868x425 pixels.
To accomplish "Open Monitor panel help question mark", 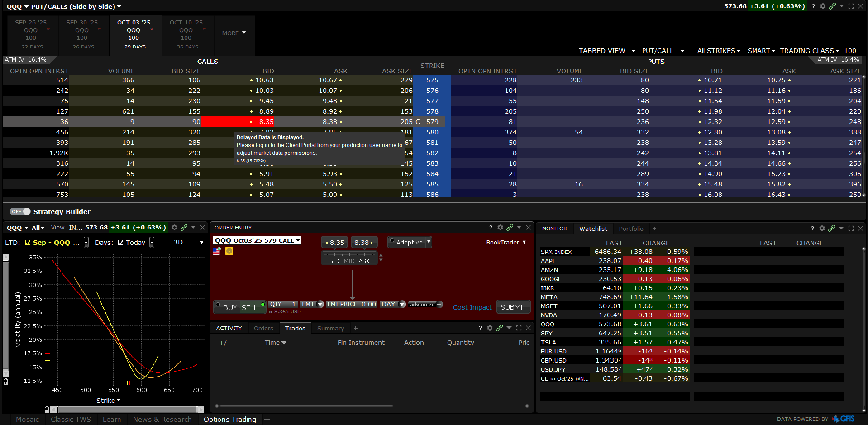I will click(812, 228).
